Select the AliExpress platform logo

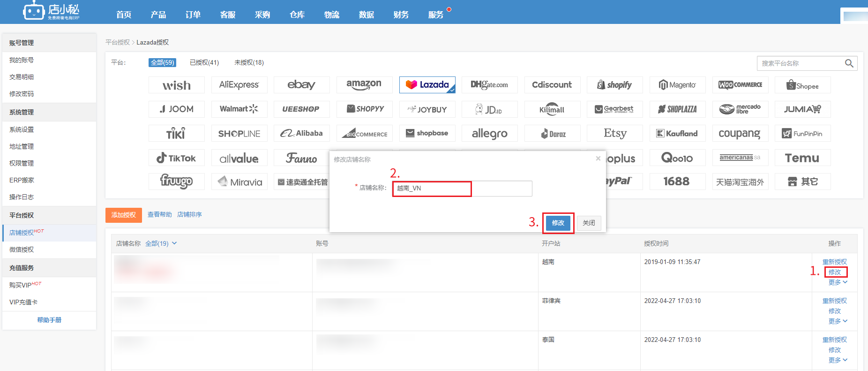tap(239, 85)
